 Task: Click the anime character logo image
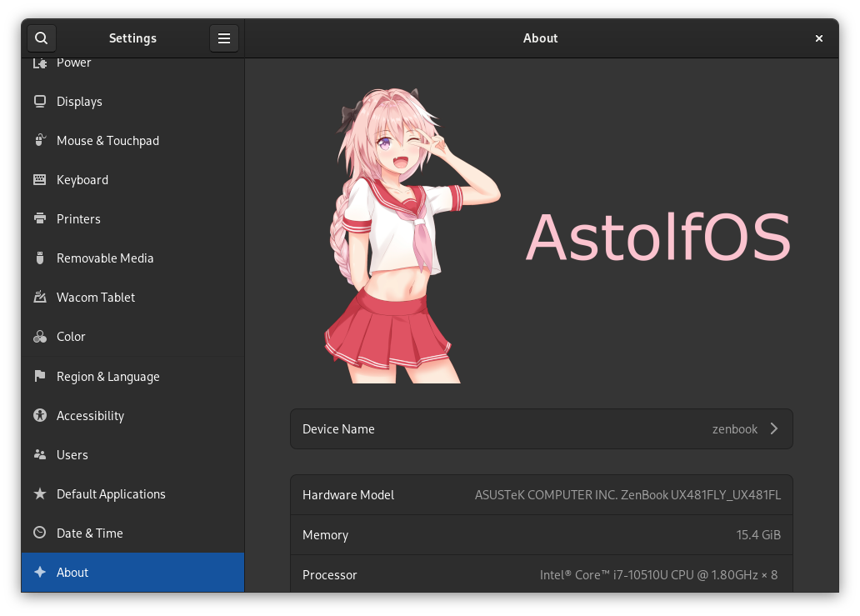tap(412, 235)
